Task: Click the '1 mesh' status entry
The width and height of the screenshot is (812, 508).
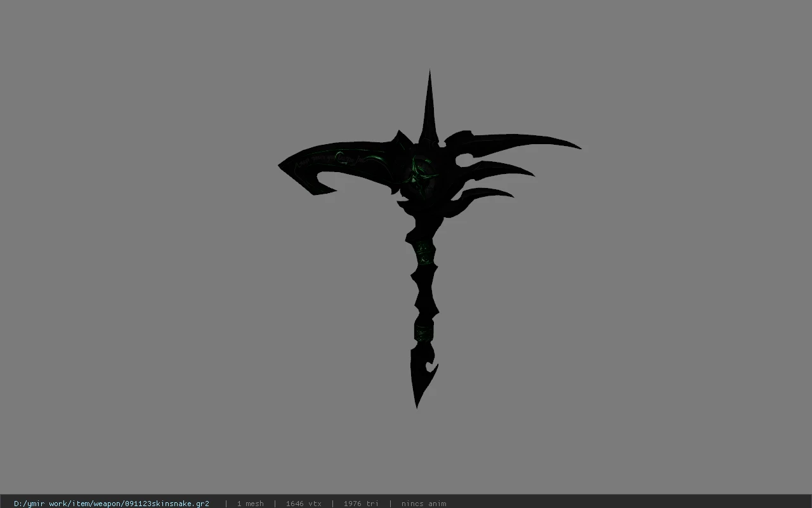Action: [250, 504]
